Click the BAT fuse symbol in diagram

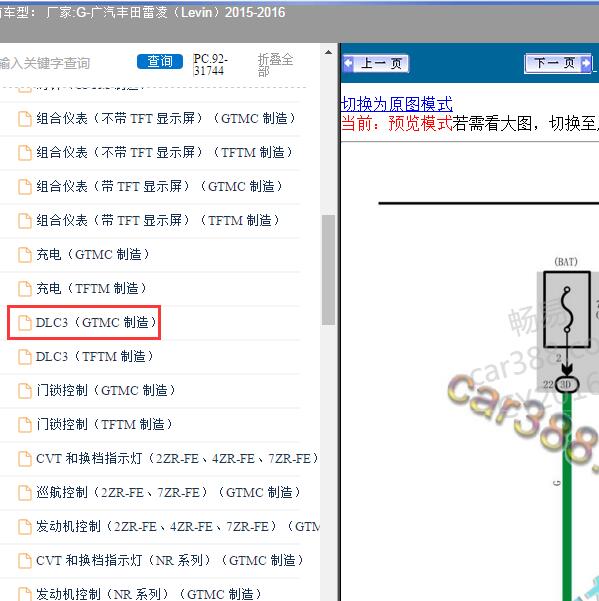[567, 309]
